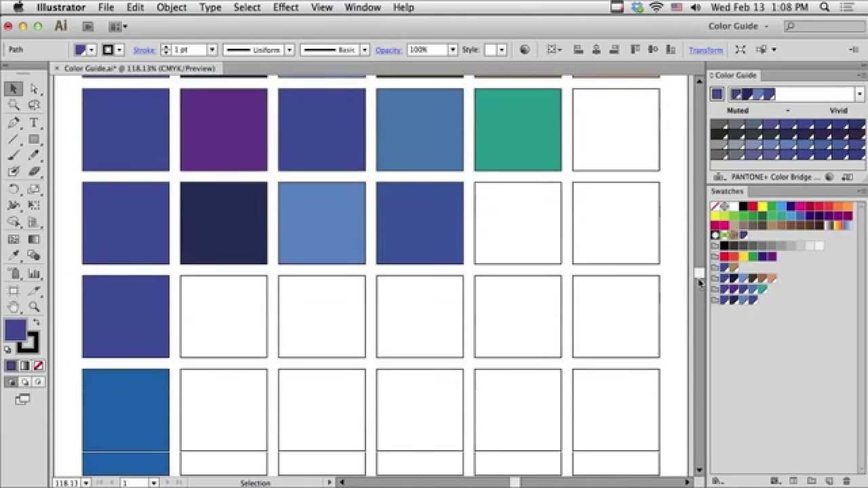The height and width of the screenshot is (488, 868).
Task: Select the Slice tool
Action: [x=34, y=291]
